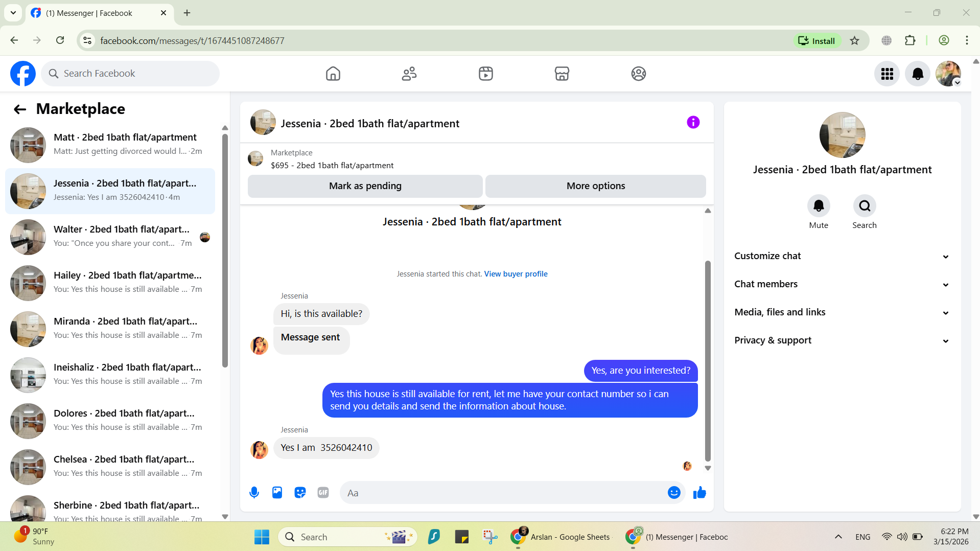Open conversation information icon
Image resolution: width=980 pixels, height=551 pixels.
pyautogui.click(x=693, y=122)
